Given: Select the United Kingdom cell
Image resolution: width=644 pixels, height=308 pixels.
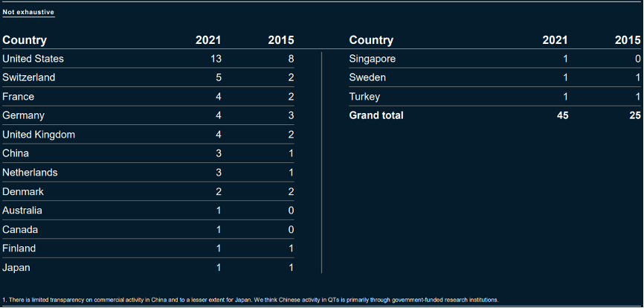Looking at the screenshot, I should point(39,135).
